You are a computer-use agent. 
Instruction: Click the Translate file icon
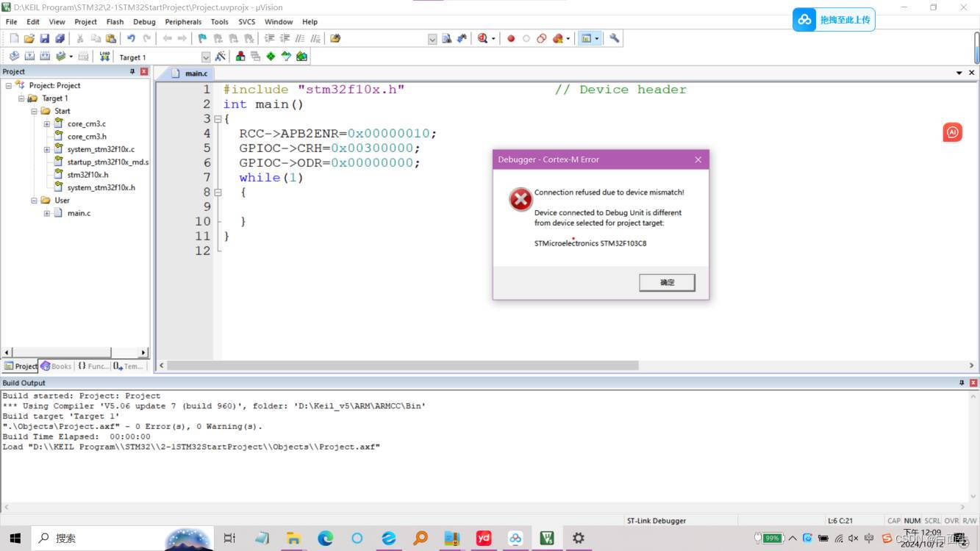pos(14,57)
